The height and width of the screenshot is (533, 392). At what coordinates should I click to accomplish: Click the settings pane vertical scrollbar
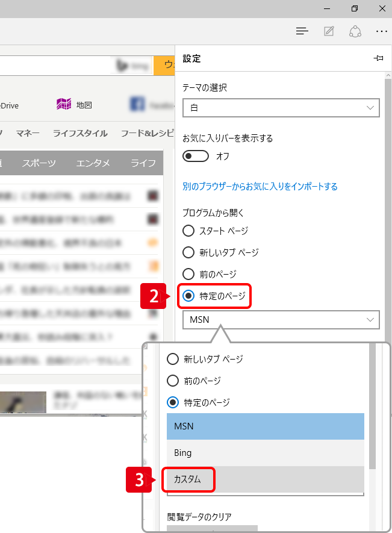coord(388,211)
